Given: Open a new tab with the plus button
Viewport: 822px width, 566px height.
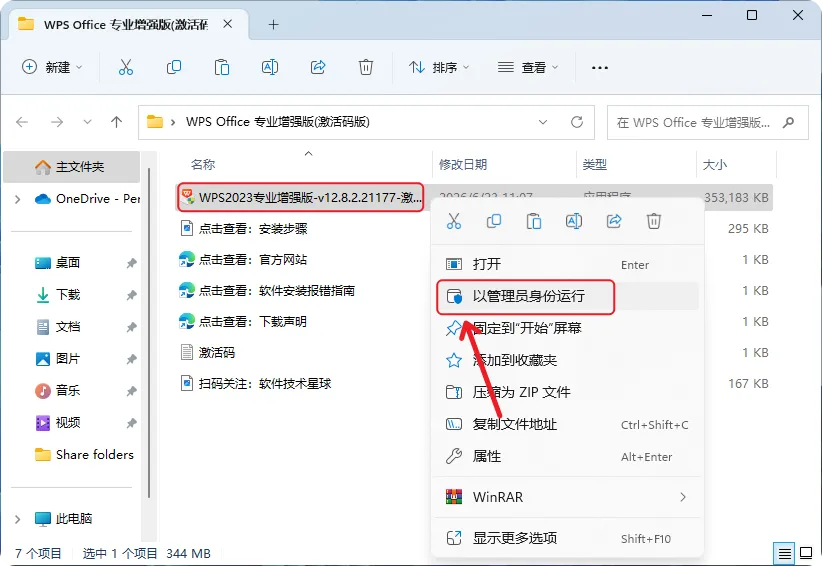Looking at the screenshot, I should click(273, 24).
